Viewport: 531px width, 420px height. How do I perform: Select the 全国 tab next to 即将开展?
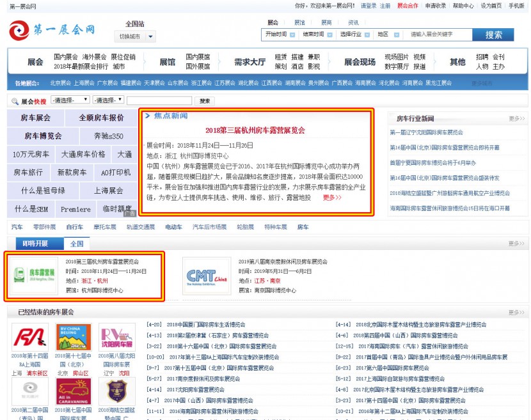point(77,244)
